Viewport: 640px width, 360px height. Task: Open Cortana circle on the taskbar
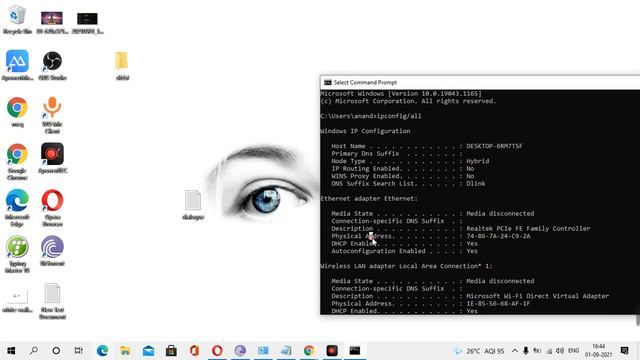click(x=56, y=351)
